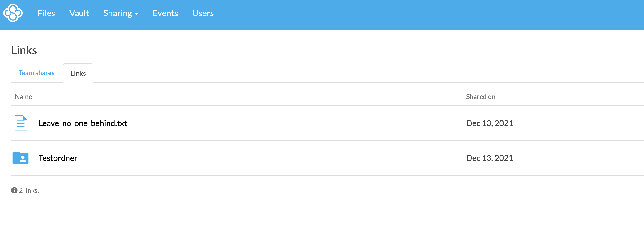Click the Sharing menu label
This screenshot has width=644, height=237.
coord(118,13)
